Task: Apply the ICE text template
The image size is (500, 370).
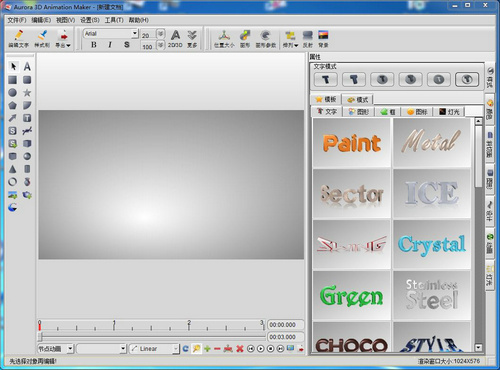Action: coord(432,194)
